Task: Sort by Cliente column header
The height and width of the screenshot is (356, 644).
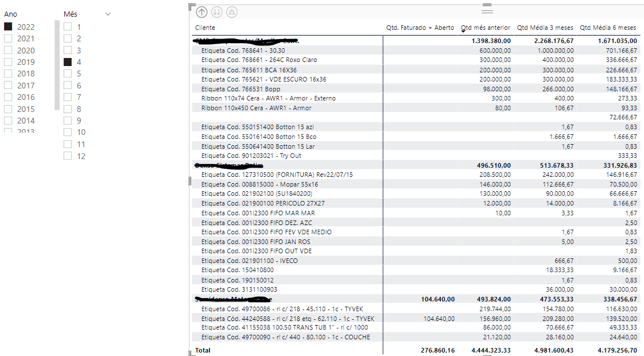Action: coord(205,28)
